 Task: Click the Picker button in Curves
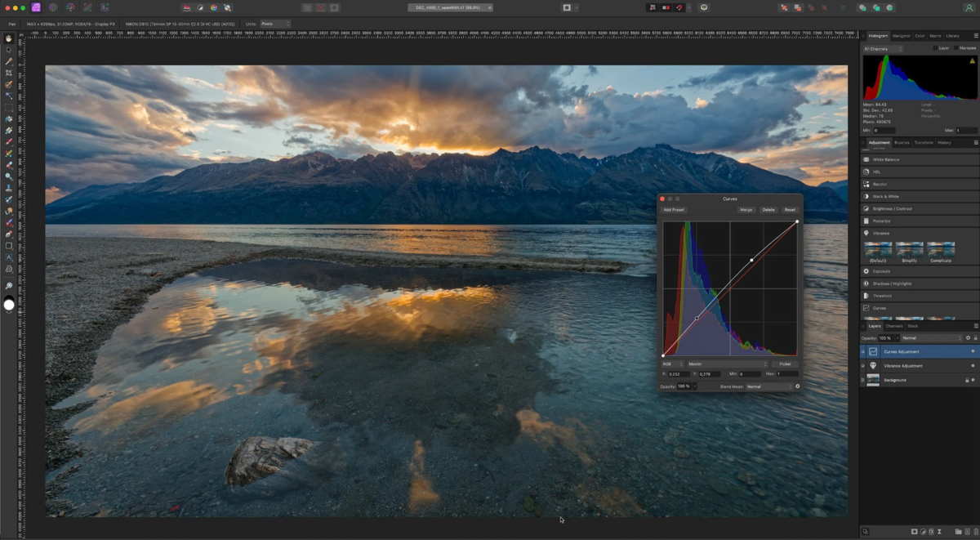[x=785, y=364]
